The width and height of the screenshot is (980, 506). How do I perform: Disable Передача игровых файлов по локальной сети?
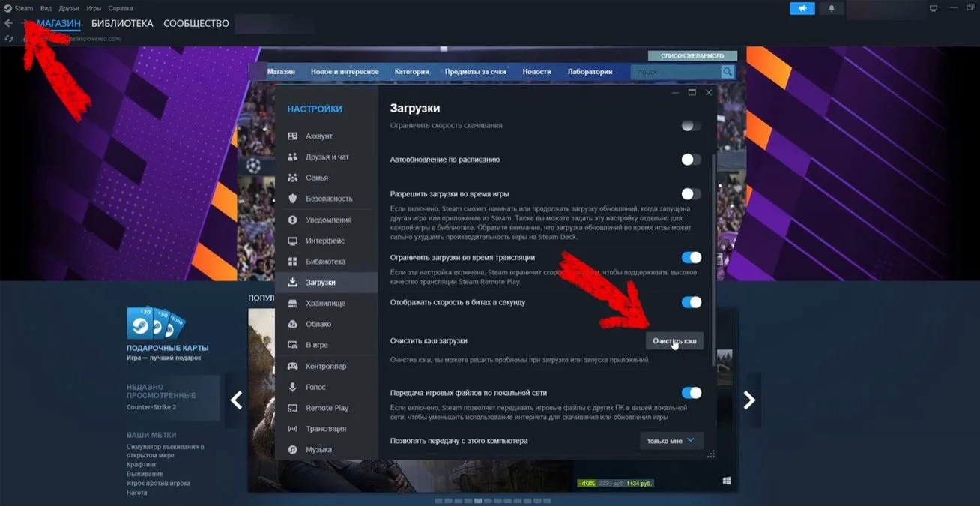[692, 393]
